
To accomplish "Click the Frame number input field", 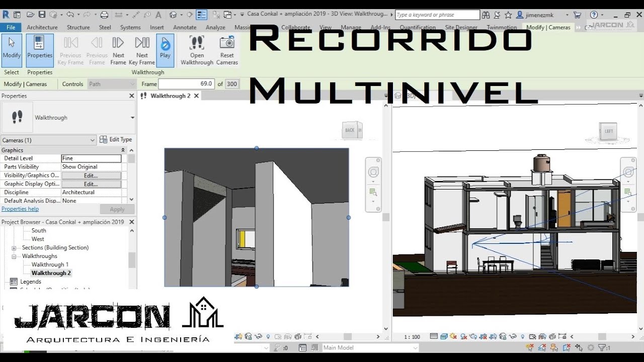I will 187,84.
